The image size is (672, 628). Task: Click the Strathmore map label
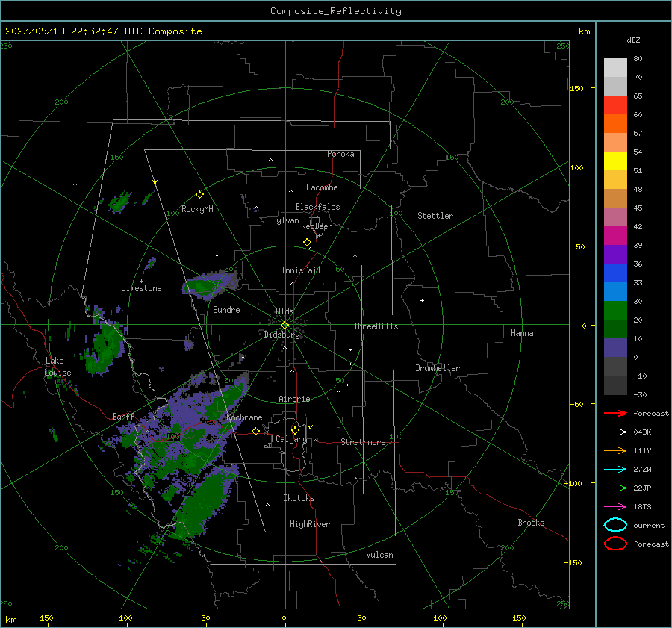click(363, 442)
